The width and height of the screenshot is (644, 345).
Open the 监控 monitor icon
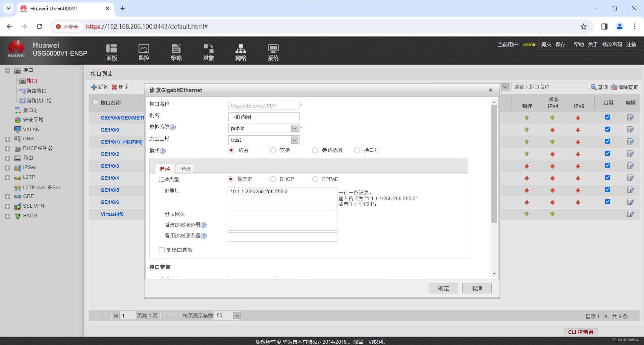click(x=144, y=52)
